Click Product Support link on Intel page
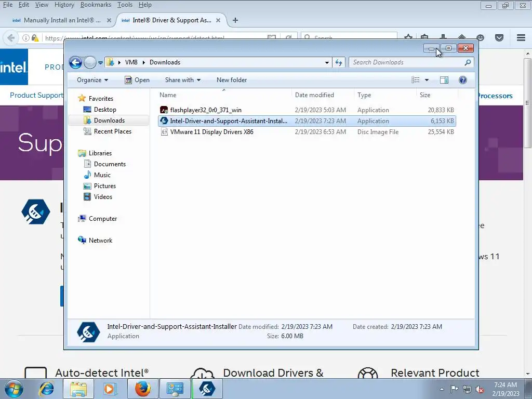 click(x=36, y=96)
